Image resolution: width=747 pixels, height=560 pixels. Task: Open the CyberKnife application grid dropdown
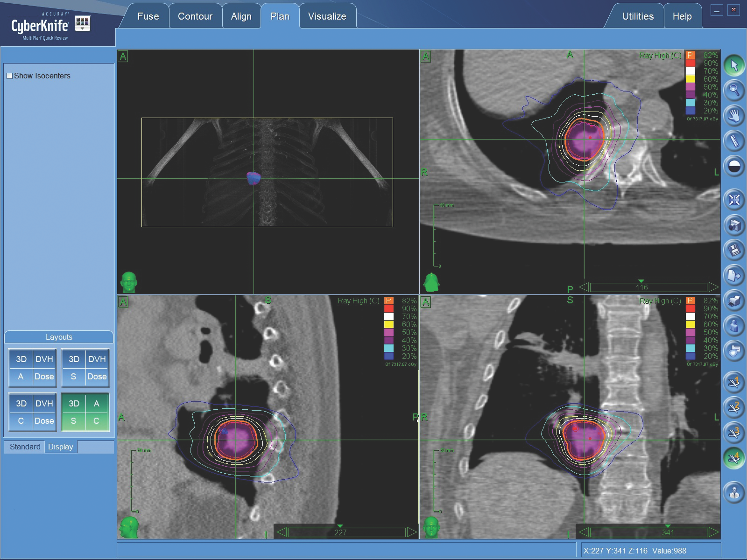point(83,23)
